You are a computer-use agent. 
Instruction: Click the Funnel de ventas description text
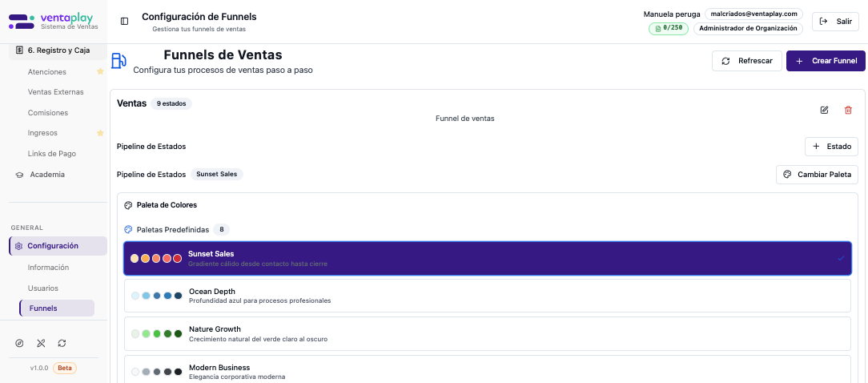(x=465, y=118)
